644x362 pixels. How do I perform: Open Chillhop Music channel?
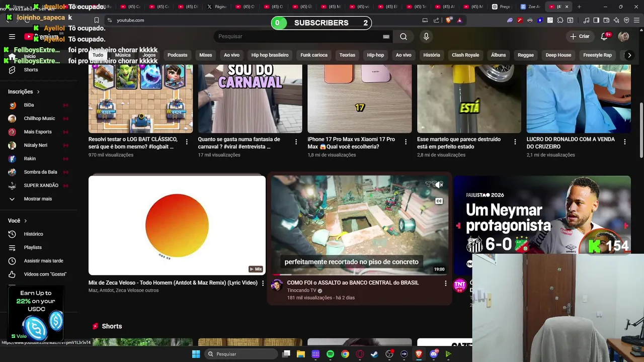pyautogui.click(x=39, y=119)
